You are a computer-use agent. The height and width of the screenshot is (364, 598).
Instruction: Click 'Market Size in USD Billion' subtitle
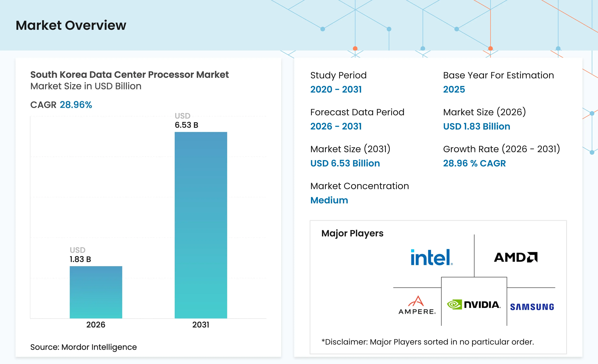(x=86, y=86)
